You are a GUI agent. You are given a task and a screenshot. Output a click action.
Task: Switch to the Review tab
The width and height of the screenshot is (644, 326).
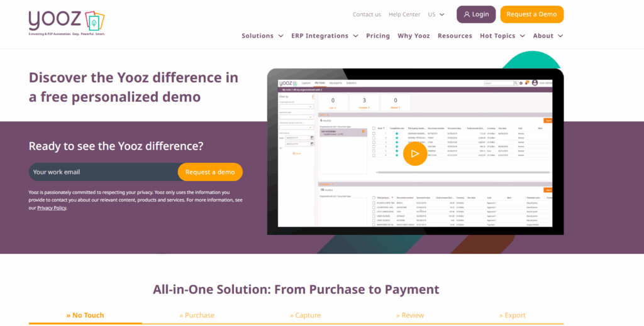point(410,315)
